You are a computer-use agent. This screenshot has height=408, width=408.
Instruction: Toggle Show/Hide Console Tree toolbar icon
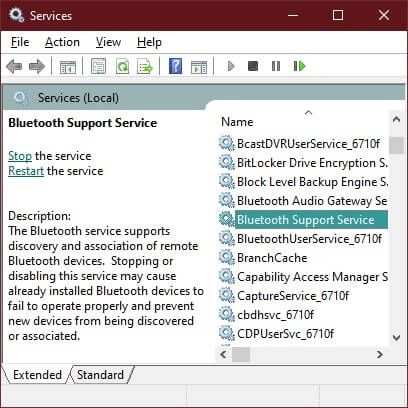click(x=68, y=67)
